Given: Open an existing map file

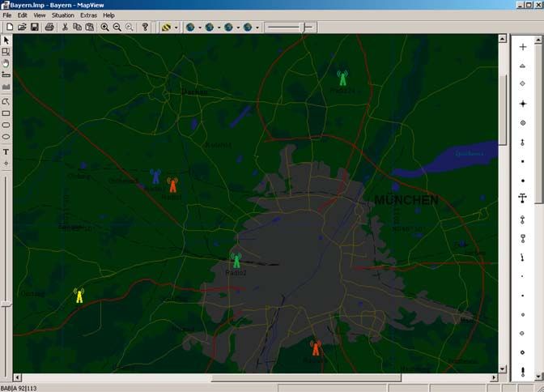Looking at the screenshot, I should point(22,27).
